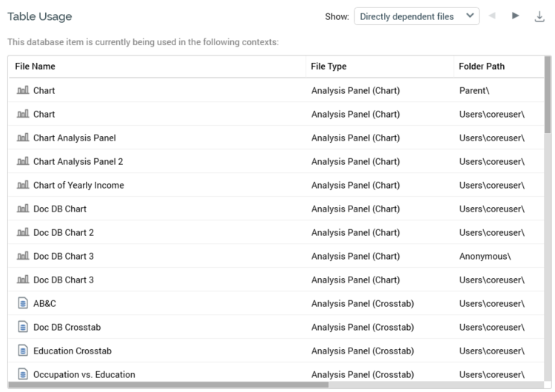Click the horizontal scrollbar at table bottom
555x392 pixels.
[169, 385]
